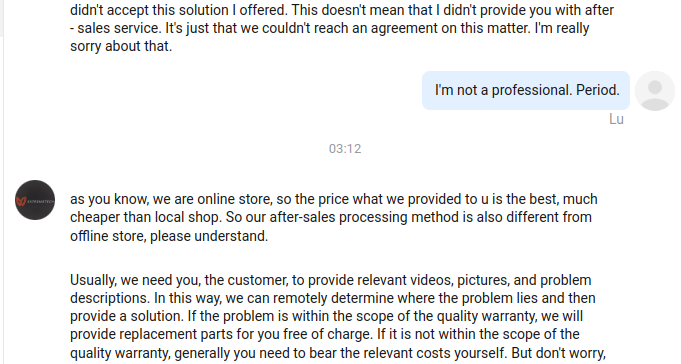This screenshot has width=681, height=364.
Task: Open the seller's dark store logo avatar
Action: click(35, 200)
